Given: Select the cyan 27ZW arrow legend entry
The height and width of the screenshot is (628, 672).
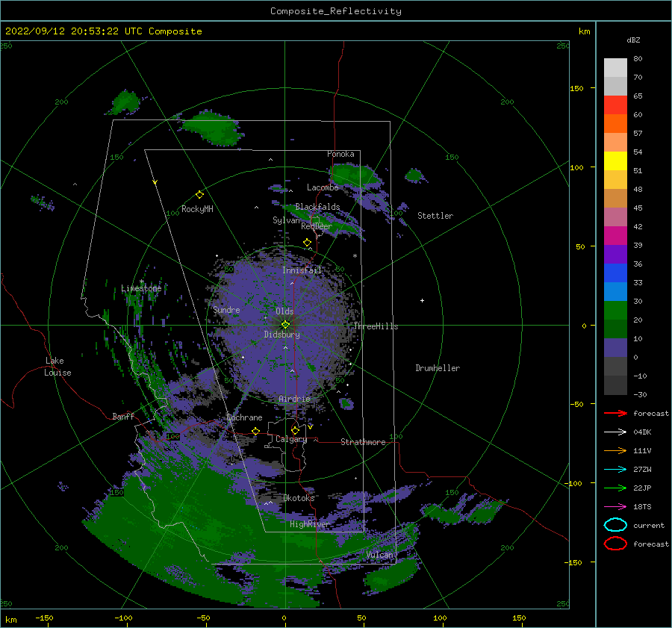Looking at the screenshot, I should pyautogui.click(x=615, y=470).
